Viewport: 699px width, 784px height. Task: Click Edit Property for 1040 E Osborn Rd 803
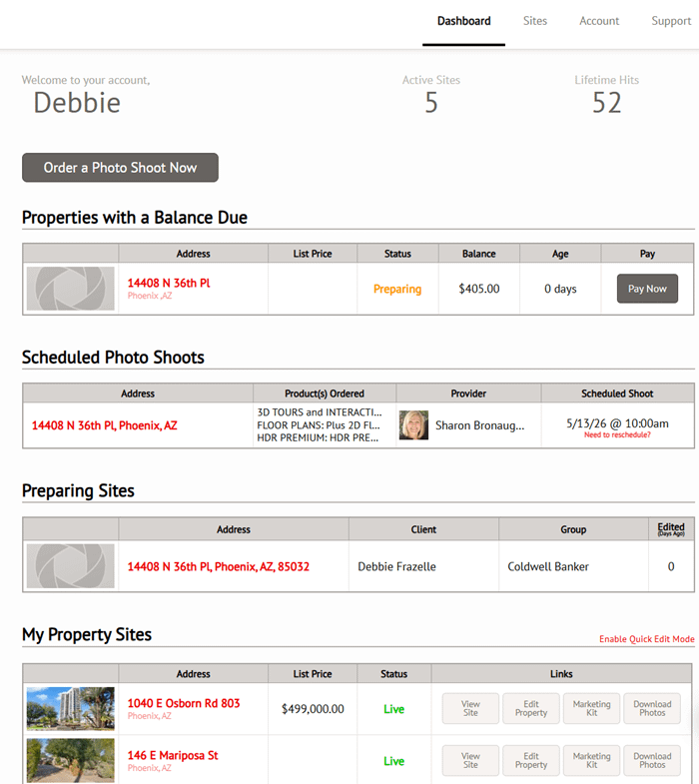[x=531, y=708]
